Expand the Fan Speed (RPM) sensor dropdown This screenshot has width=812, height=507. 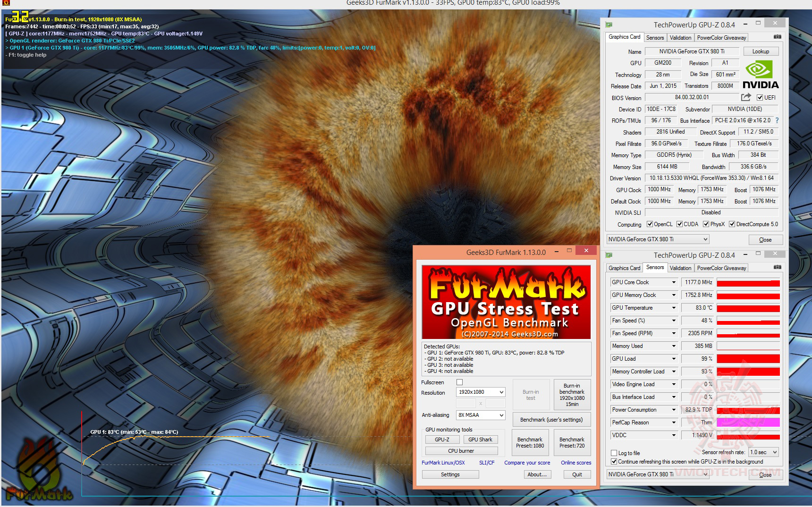pos(674,333)
